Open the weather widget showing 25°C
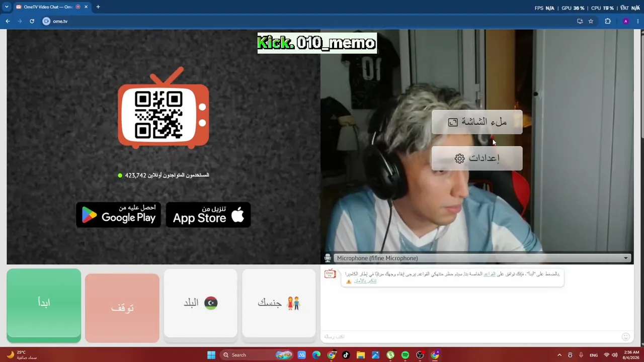 (x=21, y=355)
